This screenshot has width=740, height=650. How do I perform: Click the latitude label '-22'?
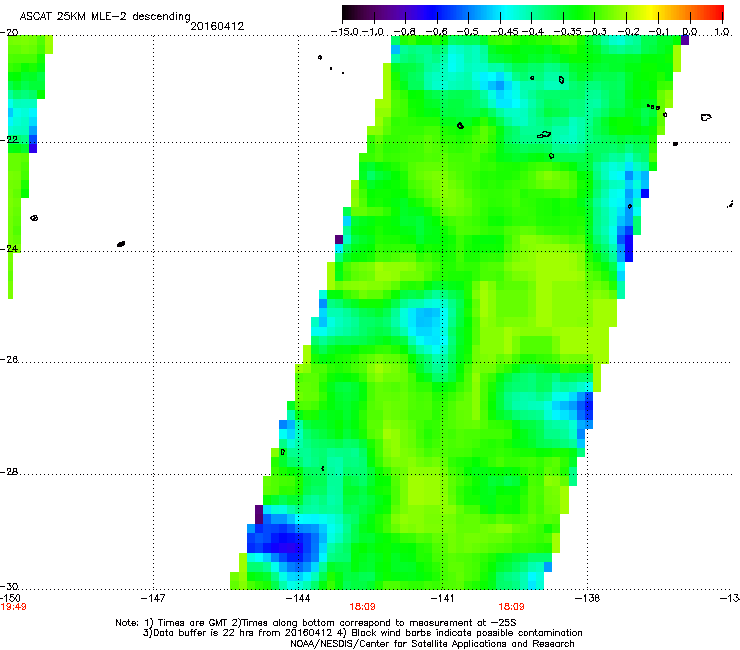point(9,139)
